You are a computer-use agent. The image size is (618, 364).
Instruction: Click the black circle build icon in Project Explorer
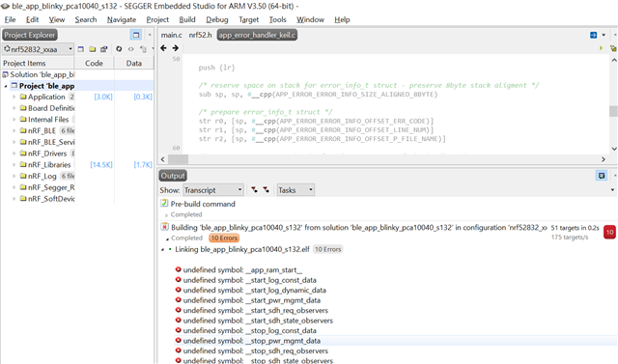pyautogui.click(x=119, y=49)
